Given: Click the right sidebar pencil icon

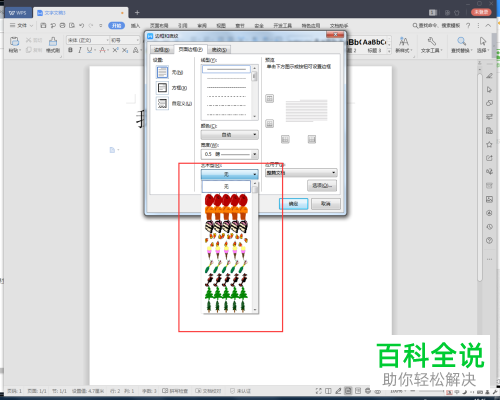Looking at the screenshot, I should [489, 76].
